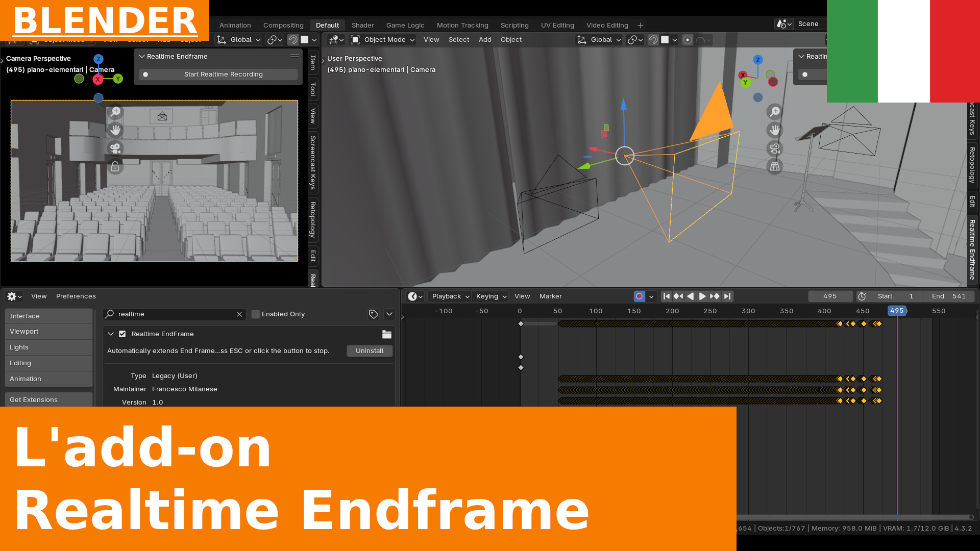The width and height of the screenshot is (980, 551).
Task: Click the realtime add-on search field
Action: [x=174, y=314]
